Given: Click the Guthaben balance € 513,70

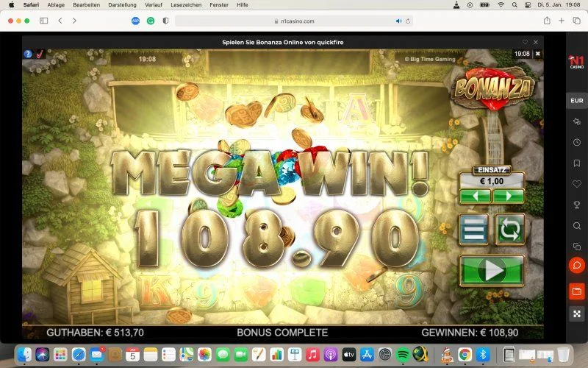Looking at the screenshot, I should point(95,333).
